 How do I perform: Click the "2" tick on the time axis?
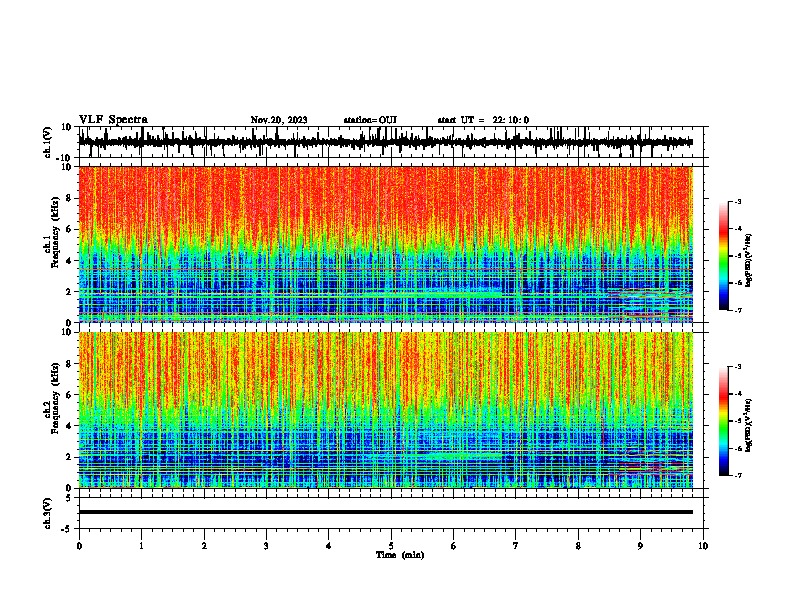coord(204,546)
